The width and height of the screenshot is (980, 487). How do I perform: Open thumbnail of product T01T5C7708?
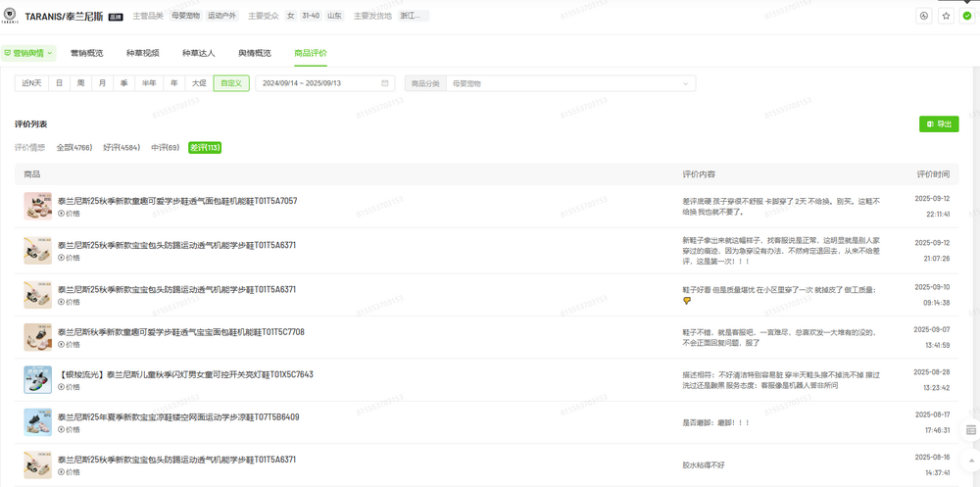click(x=37, y=338)
